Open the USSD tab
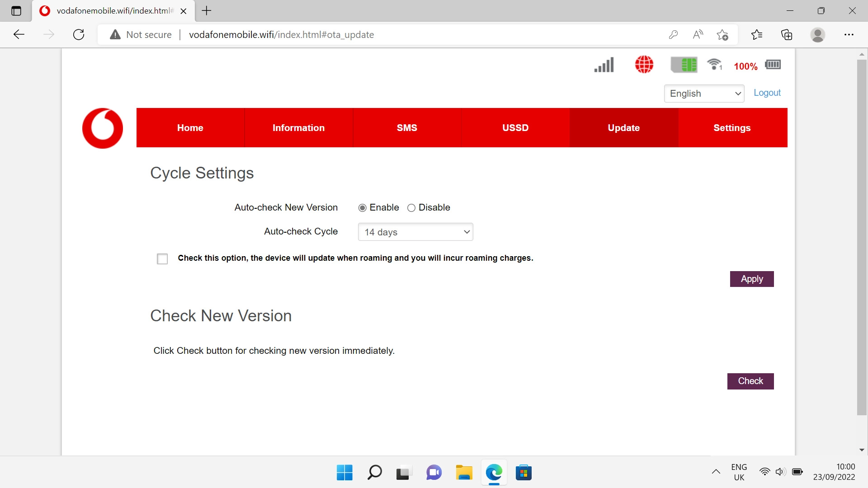 [515, 128]
